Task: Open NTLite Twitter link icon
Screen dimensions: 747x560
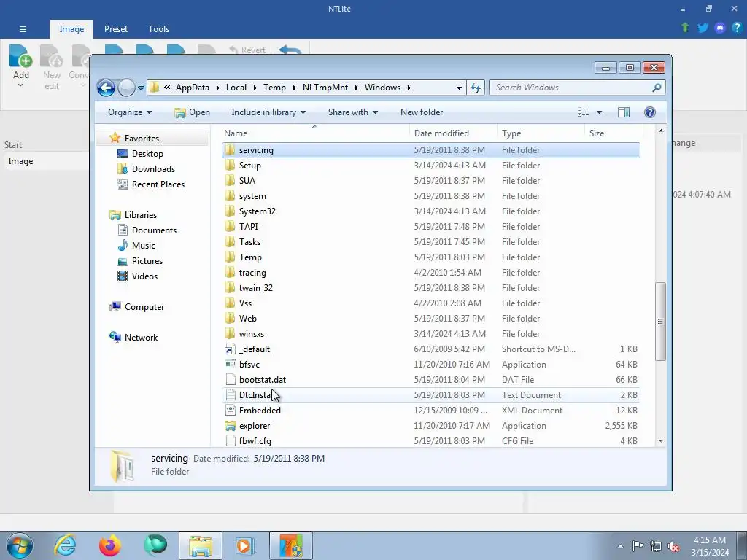Action: [703, 28]
